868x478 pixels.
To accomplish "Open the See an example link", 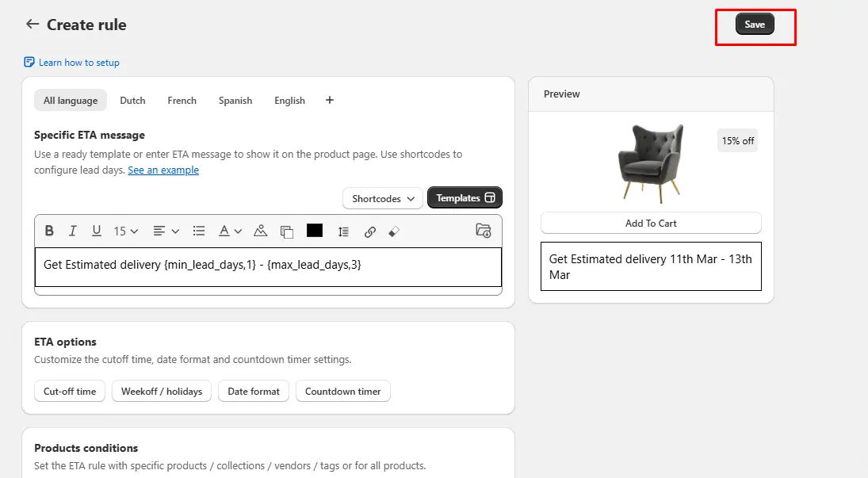I will [163, 170].
